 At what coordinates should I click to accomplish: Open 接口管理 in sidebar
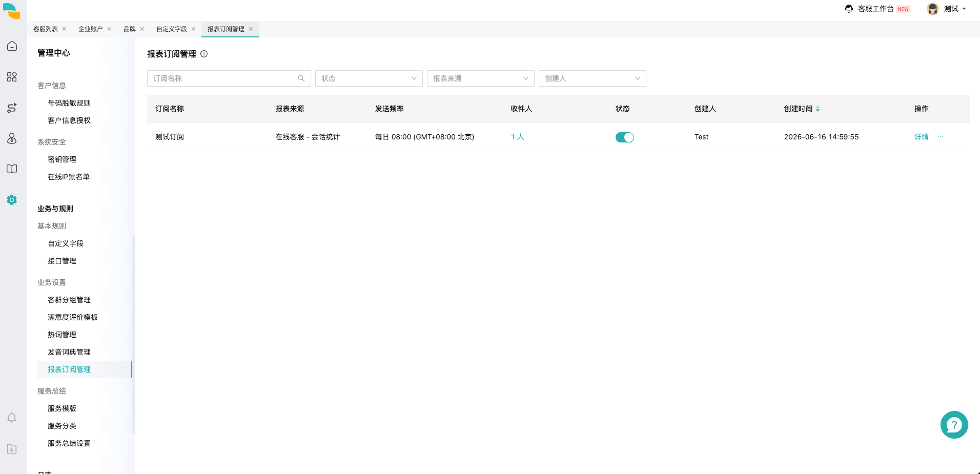(62, 261)
